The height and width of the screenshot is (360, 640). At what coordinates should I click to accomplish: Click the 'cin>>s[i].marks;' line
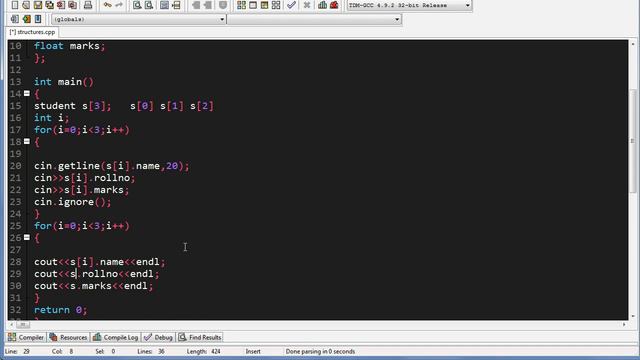click(82, 190)
